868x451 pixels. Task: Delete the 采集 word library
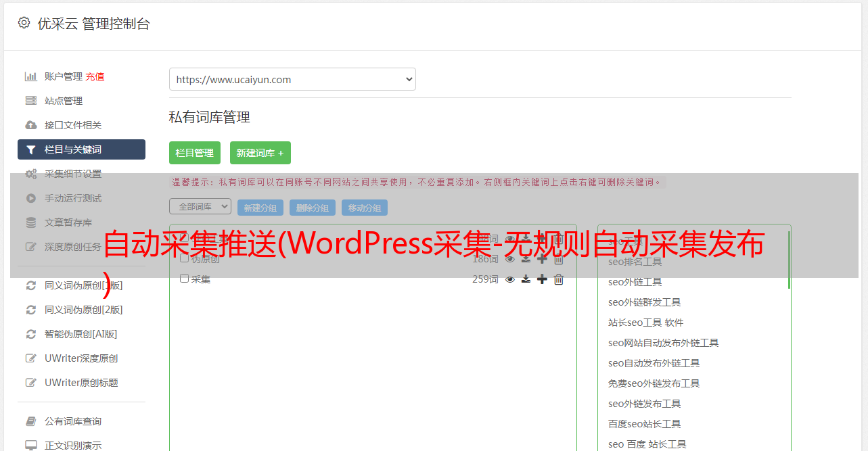[x=559, y=279]
